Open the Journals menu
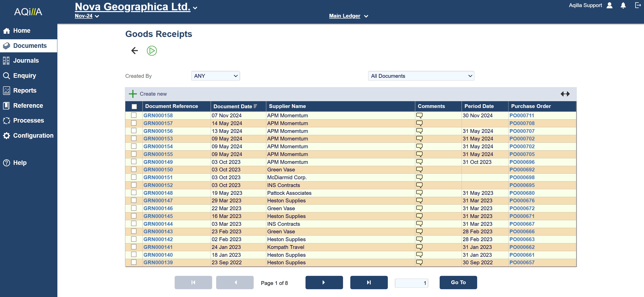The height and width of the screenshot is (297, 644). [26, 60]
